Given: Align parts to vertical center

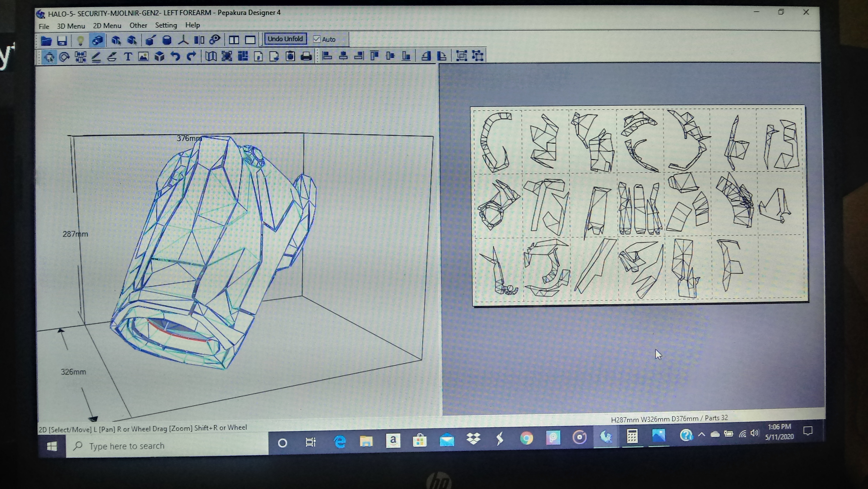Looking at the screenshot, I should (390, 56).
